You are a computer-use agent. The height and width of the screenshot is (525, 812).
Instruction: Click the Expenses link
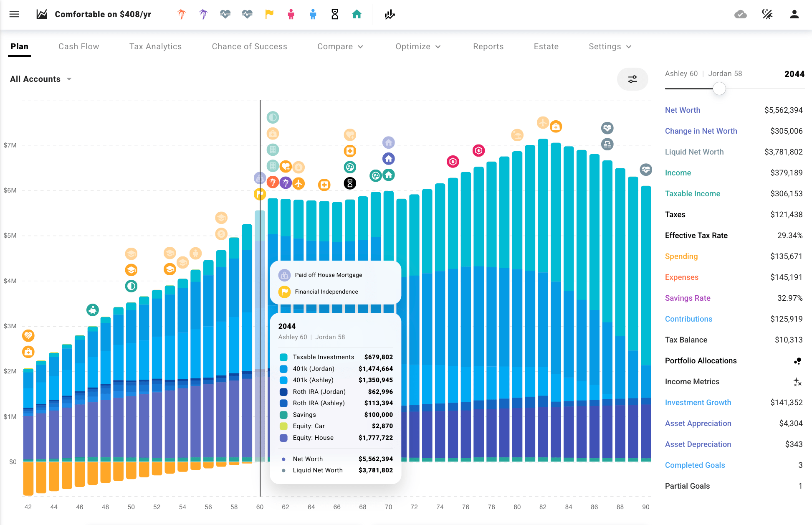pyautogui.click(x=682, y=277)
